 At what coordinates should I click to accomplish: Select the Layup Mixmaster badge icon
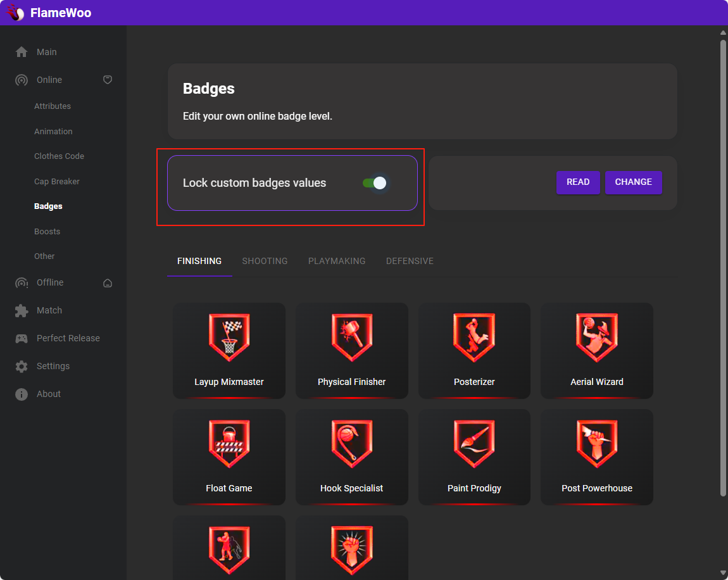(229, 337)
